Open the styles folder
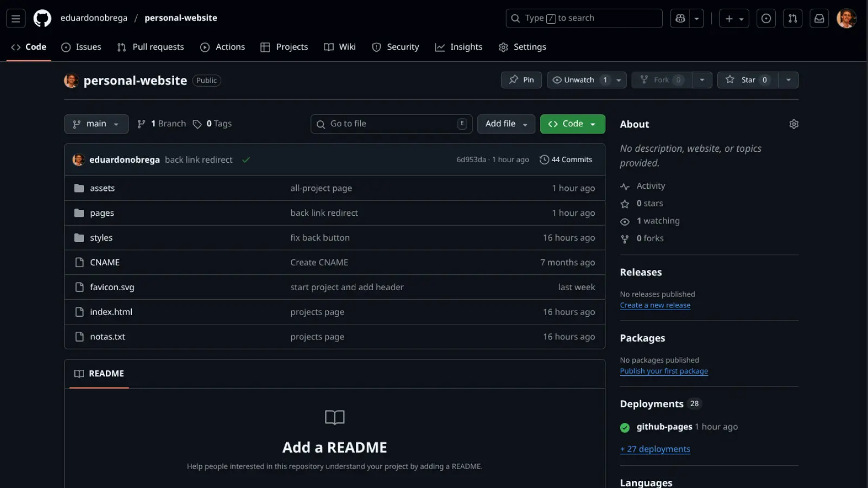 click(x=101, y=238)
